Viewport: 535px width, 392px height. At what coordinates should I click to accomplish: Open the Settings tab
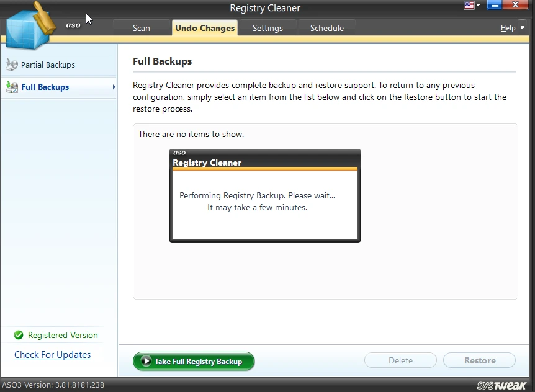coord(267,28)
